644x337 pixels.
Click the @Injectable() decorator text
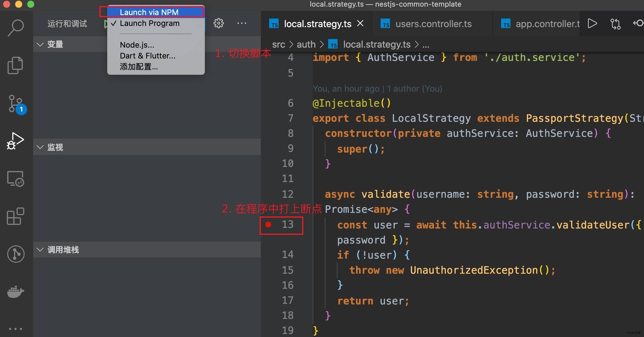352,103
